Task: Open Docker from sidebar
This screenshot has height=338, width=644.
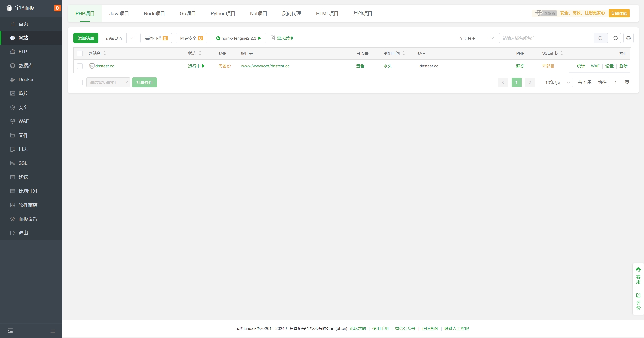Action: coord(26,80)
